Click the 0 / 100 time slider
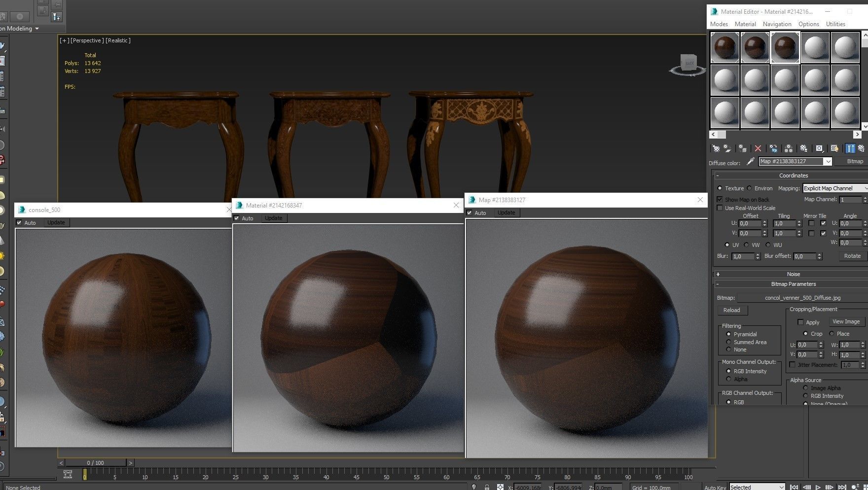This screenshot has height=490, width=868. pos(95,463)
